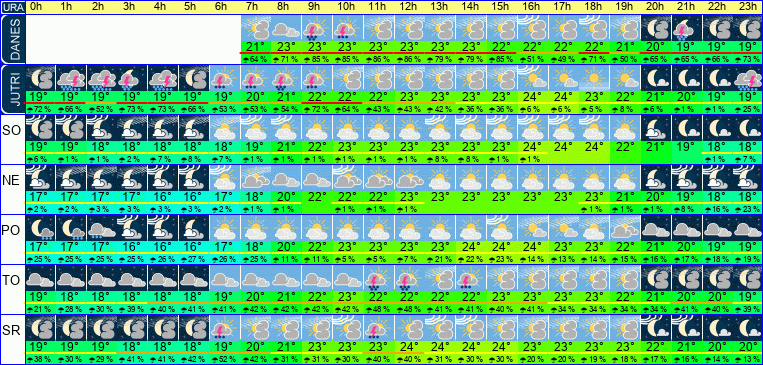Image resolution: width=763 pixels, height=365 pixels.
Task: Click the SO 0h windy night icon
Action: coord(40,128)
